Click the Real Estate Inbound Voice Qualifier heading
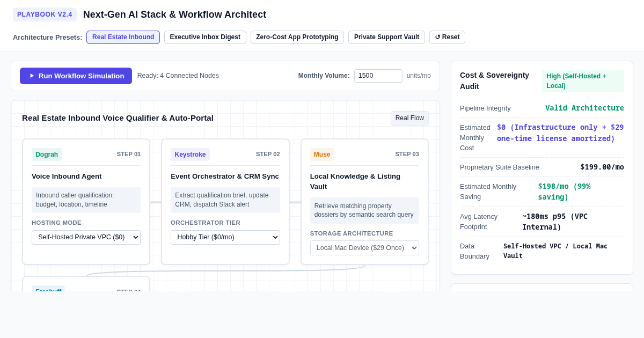Viewport: 644px width, 338px height. tap(118, 118)
